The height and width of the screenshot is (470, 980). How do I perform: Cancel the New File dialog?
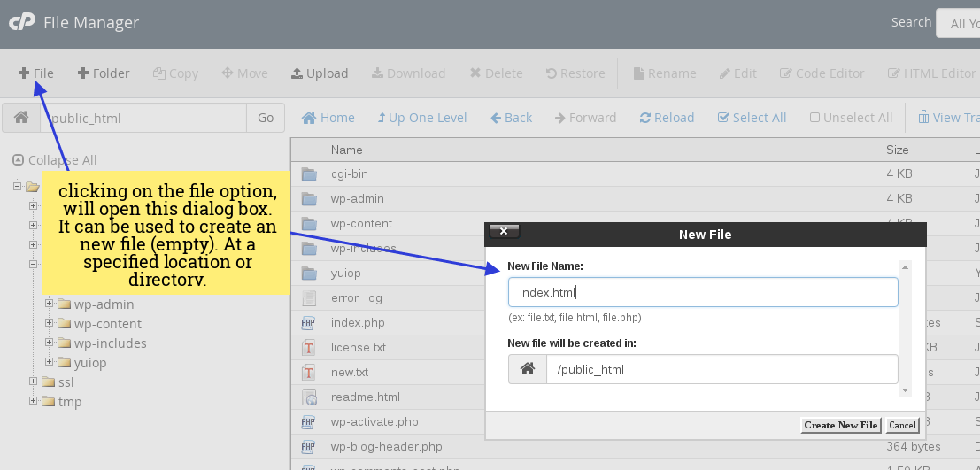902,425
